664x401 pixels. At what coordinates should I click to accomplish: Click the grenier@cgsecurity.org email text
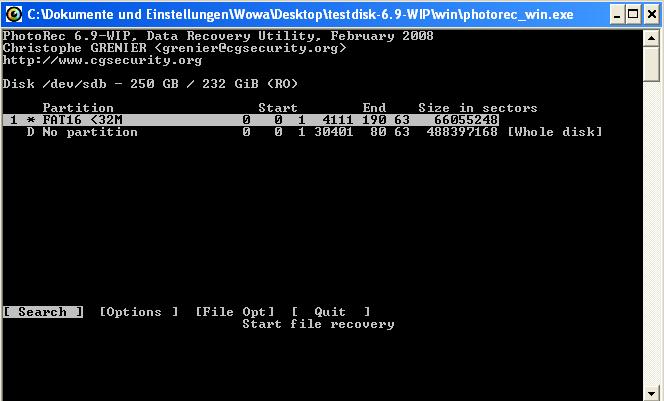point(250,48)
